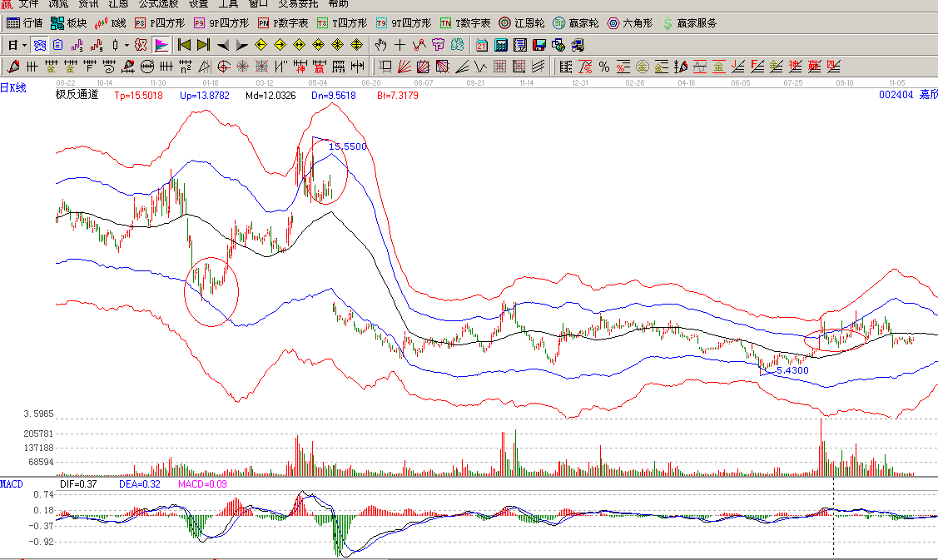Open the 公式选股 menu
Image resolution: width=938 pixels, height=560 pixels.
(158, 3)
